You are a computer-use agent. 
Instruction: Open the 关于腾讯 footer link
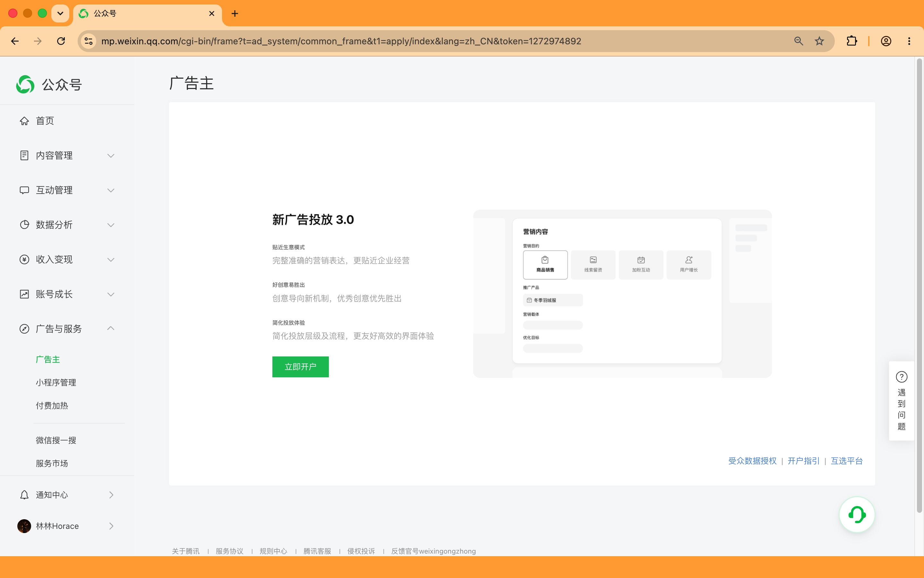185,551
